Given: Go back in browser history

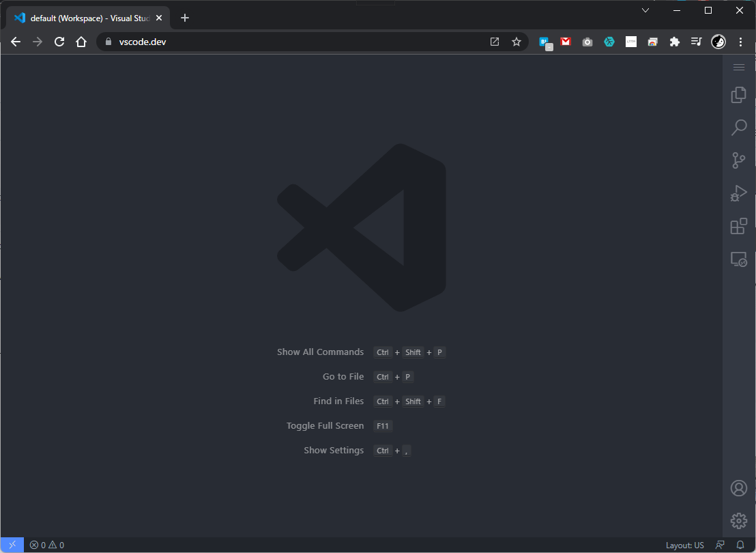Looking at the screenshot, I should coord(16,42).
